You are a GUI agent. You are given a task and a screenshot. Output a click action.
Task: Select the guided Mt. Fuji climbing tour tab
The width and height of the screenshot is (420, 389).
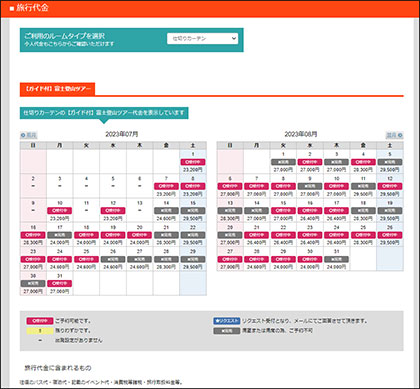coord(57,89)
